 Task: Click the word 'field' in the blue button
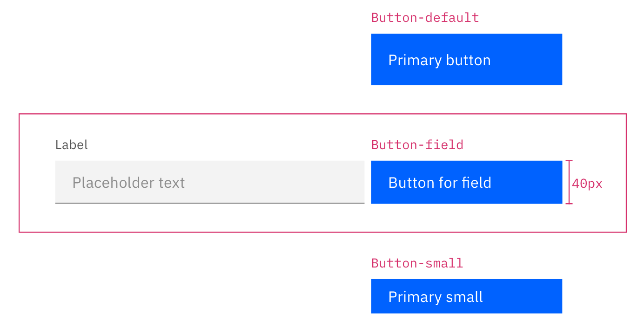tap(477, 183)
